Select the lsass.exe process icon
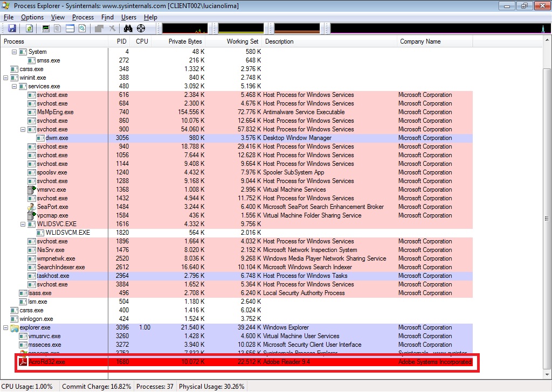The height and width of the screenshot is (392, 552). (23, 293)
